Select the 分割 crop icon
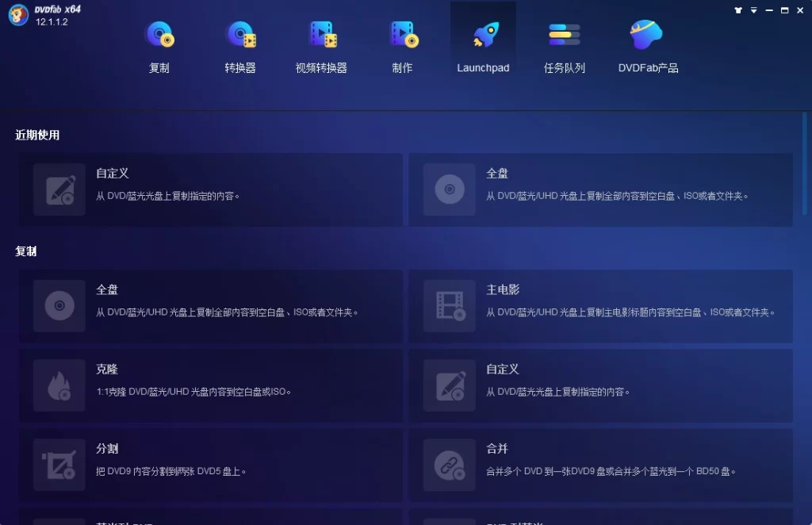Viewport: 812px width, 525px height. click(59, 465)
